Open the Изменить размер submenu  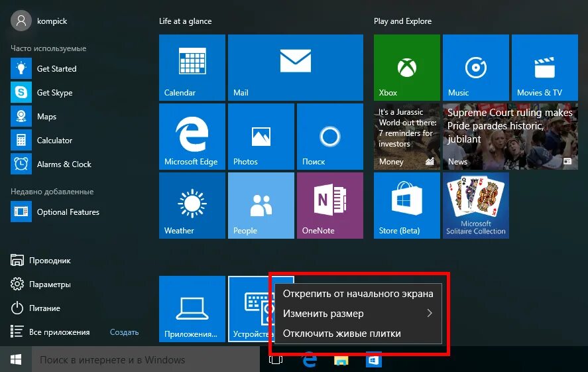pyautogui.click(x=358, y=314)
